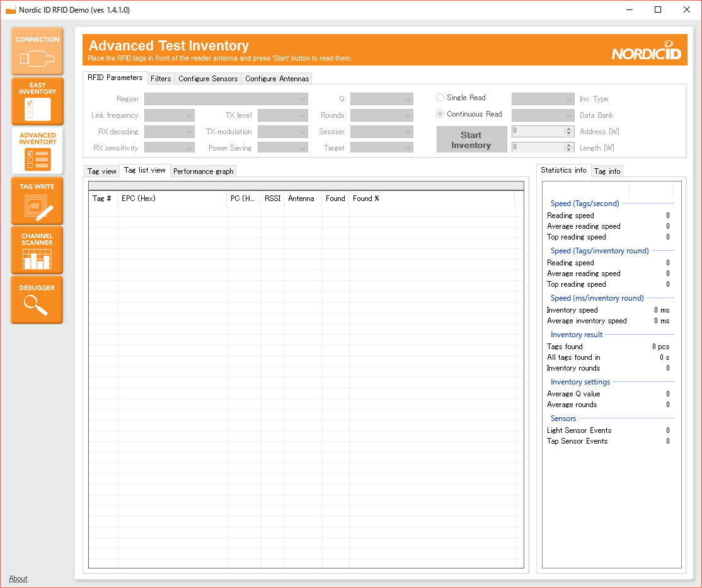The width and height of the screenshot is (702, 588).
Task: Click the app icon in title bar
Action: [11, 10]
